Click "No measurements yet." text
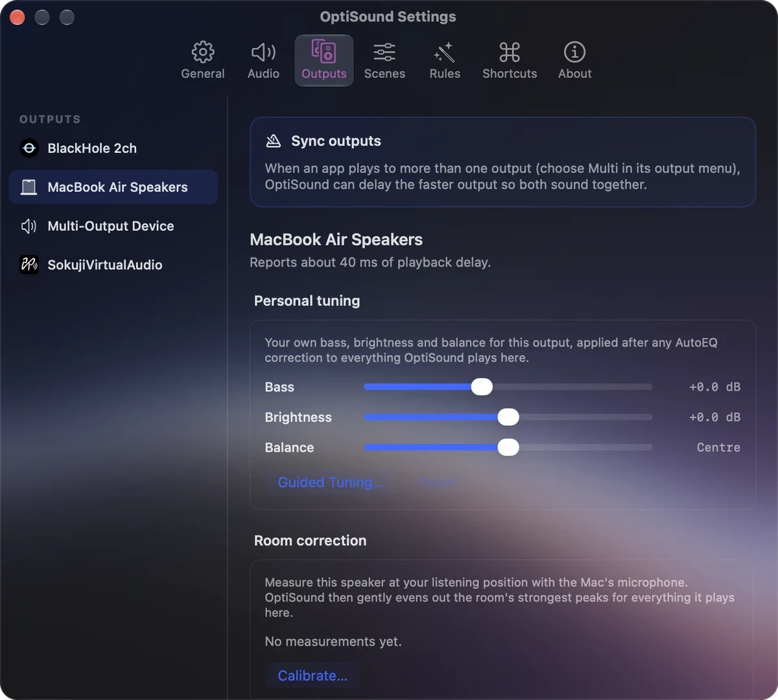Image resolution: width=778 pixels, height=700 pixels. point(333,642)
